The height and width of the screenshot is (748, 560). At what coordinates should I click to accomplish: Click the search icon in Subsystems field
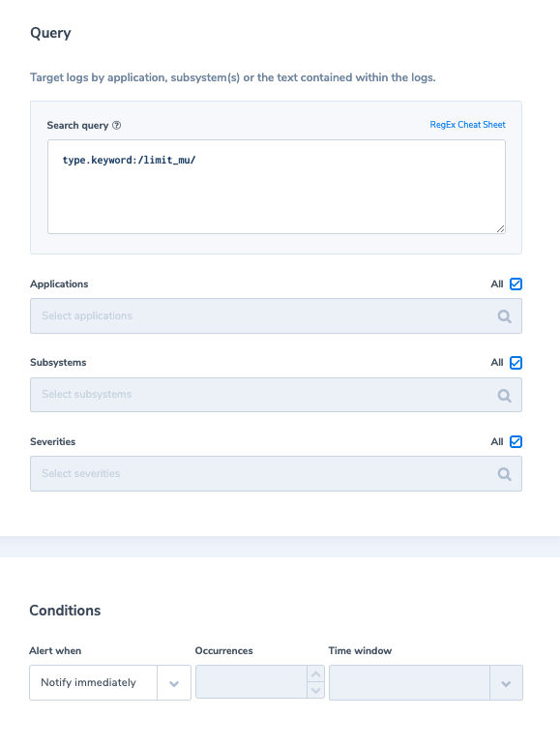tap(504, 396)
